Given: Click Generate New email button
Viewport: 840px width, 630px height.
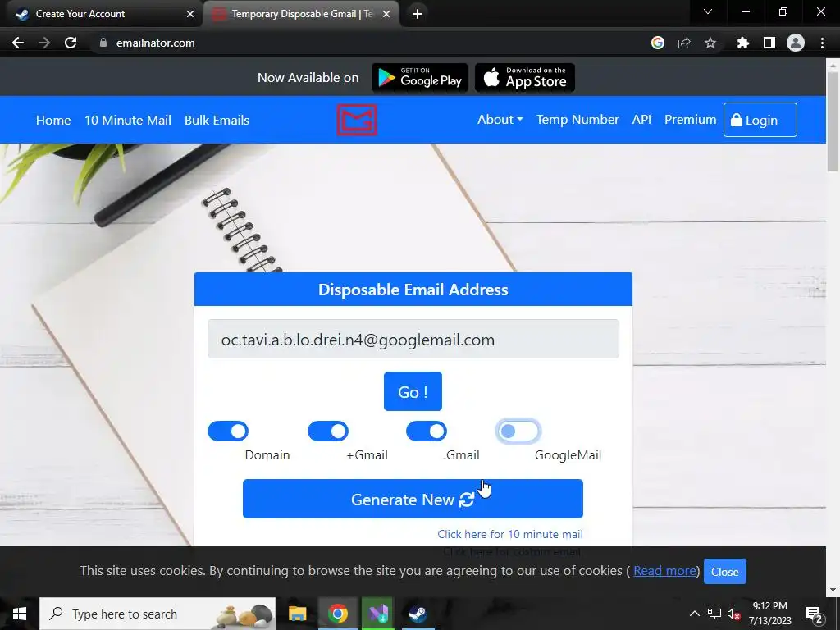Looking at the screenshot, I should click(x=413, y=499).
